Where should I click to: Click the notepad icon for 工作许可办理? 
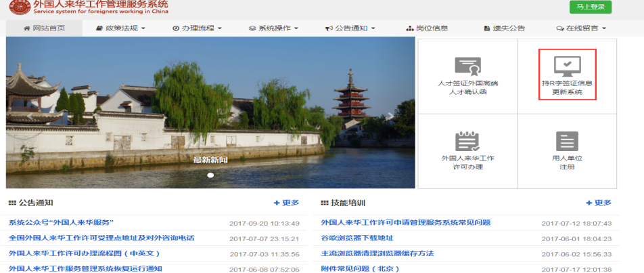(x=467, y=141)
